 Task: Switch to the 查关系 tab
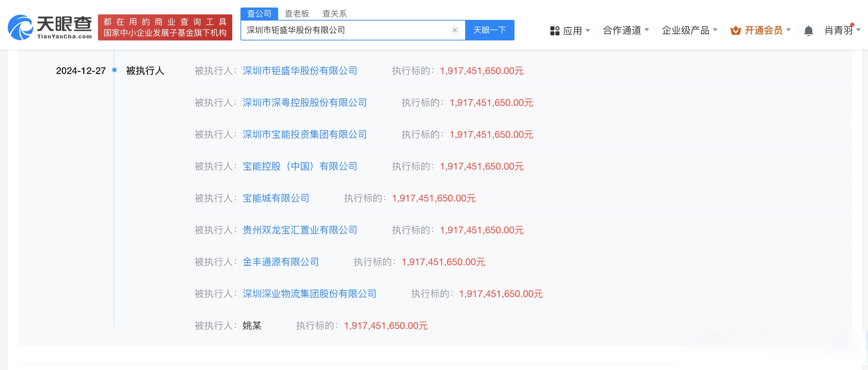334,13
